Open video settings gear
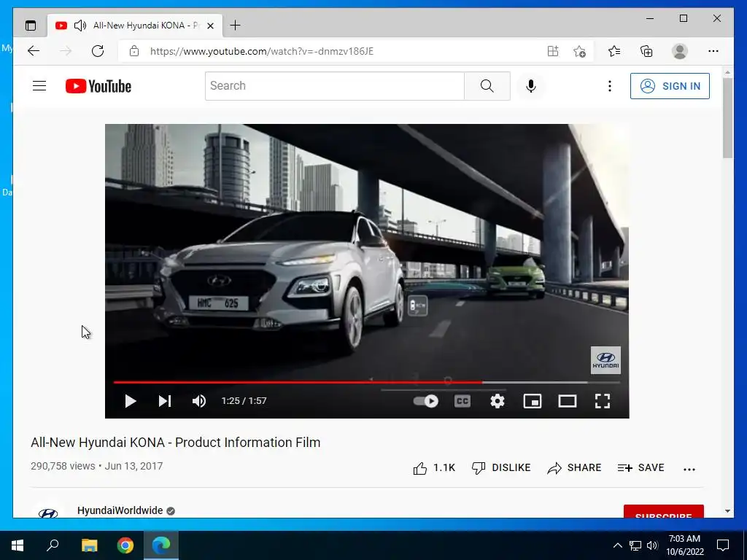This screenshot has width=747, height=560. [x=498, y=401]
